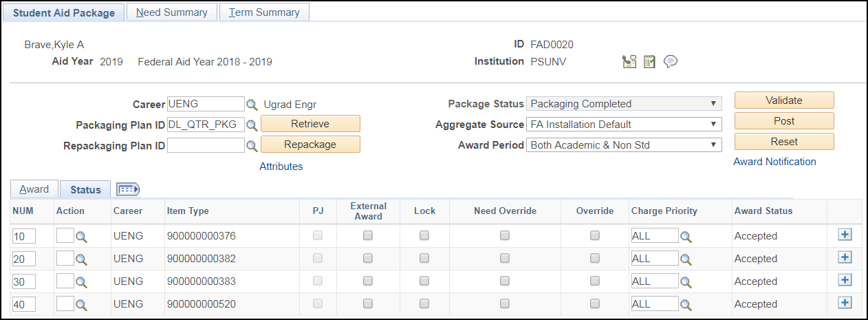Open the Package Status dropdown
868x320 pixels.
pos(624,104)
